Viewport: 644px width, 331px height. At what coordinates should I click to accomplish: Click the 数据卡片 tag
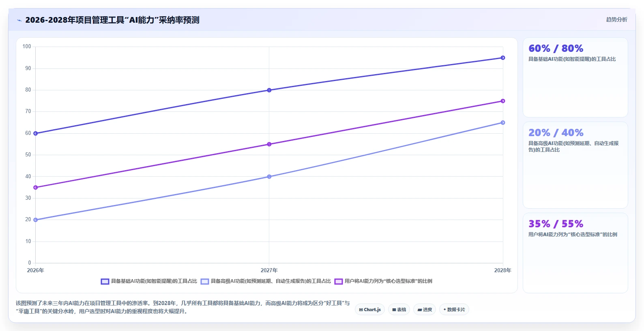pos(454,310)
